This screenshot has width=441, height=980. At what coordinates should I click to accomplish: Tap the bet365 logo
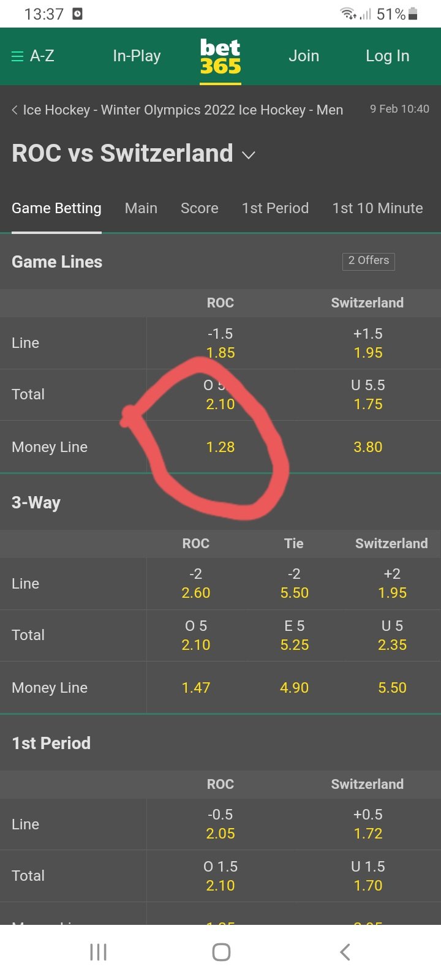pyautogui.click(x=221, y=56)
